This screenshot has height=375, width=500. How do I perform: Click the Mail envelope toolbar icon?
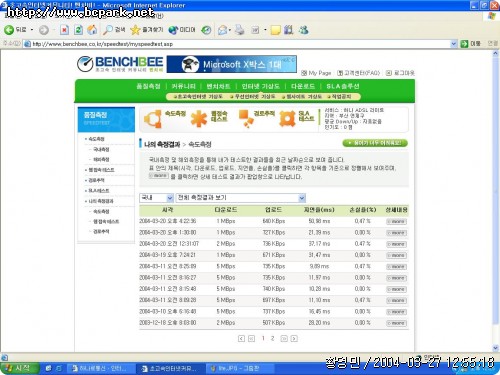(x=222, y=30)
